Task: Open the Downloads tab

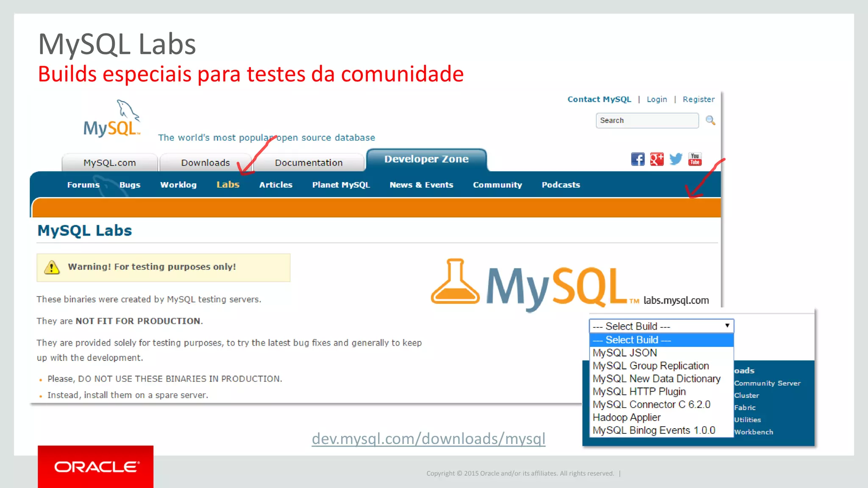Action: [206, 163]
